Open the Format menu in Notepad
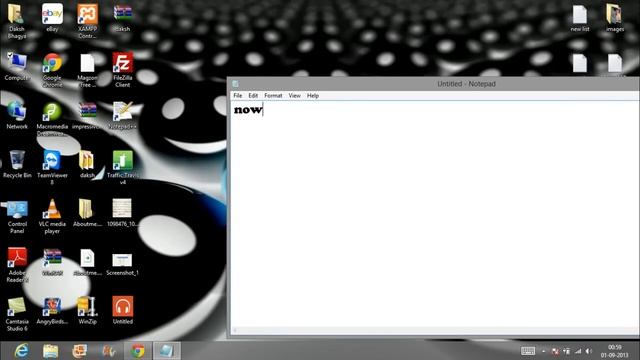This screenshot has width=640, height=360. pos(273,96)
